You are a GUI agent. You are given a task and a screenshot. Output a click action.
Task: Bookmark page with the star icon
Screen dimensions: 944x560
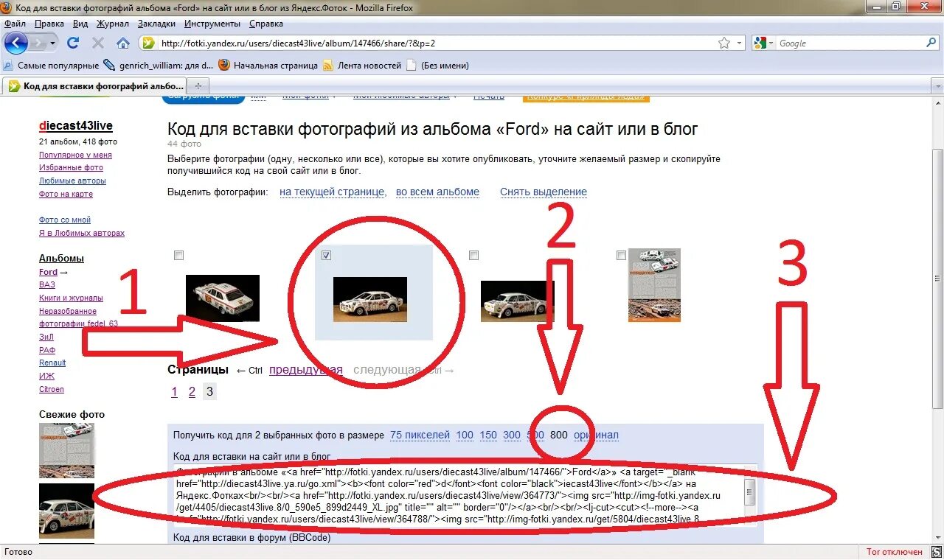click(x=724, y=43)
